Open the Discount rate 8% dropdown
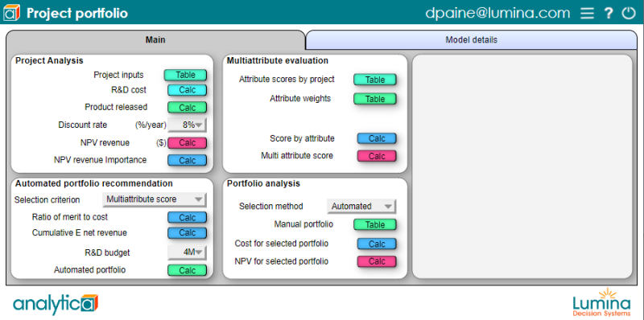Viewport: 644px width, 320px height. click(x=187, y=125)
